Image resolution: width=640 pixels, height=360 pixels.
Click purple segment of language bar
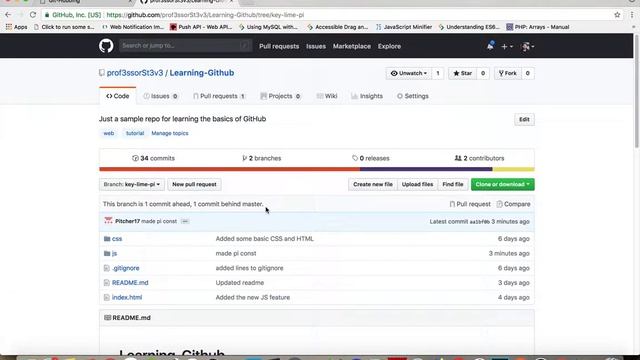[426, 169]
